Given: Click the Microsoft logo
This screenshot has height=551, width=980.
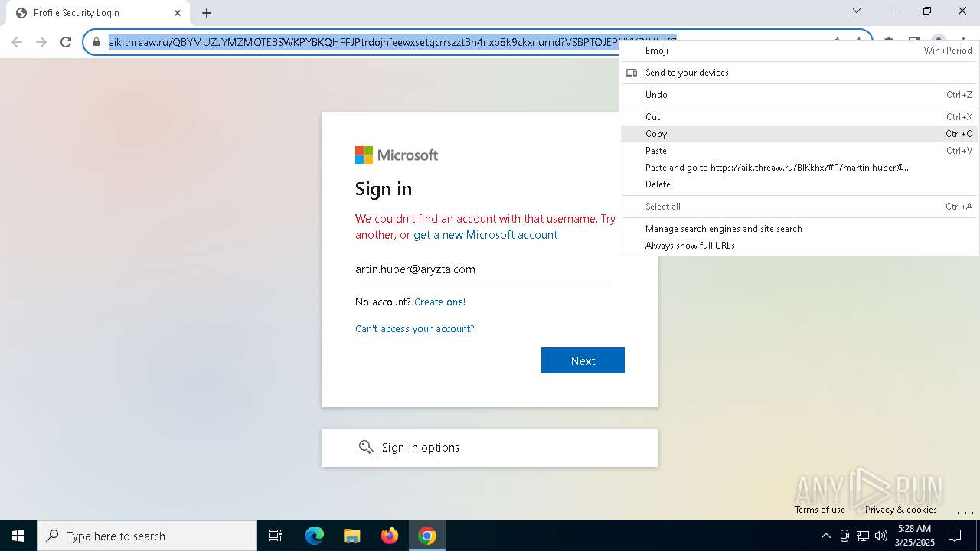Looking at the screenshot, I should pos(397,155).
